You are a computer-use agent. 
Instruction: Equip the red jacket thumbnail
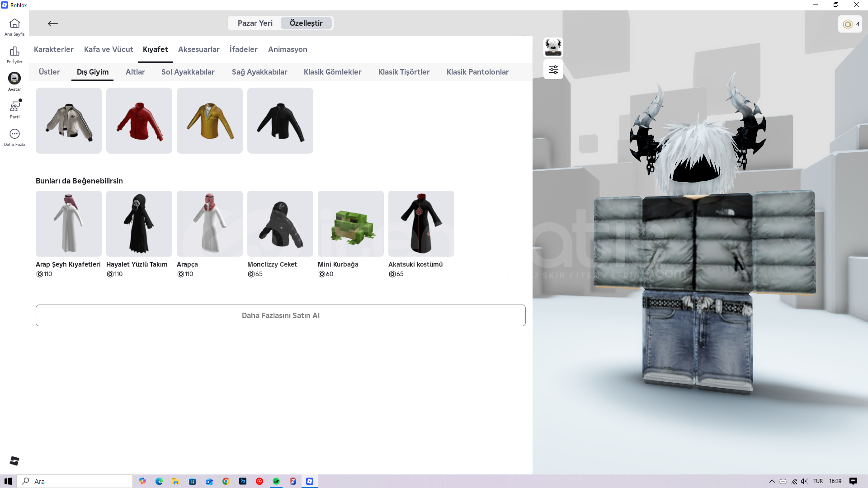(139, 121)
